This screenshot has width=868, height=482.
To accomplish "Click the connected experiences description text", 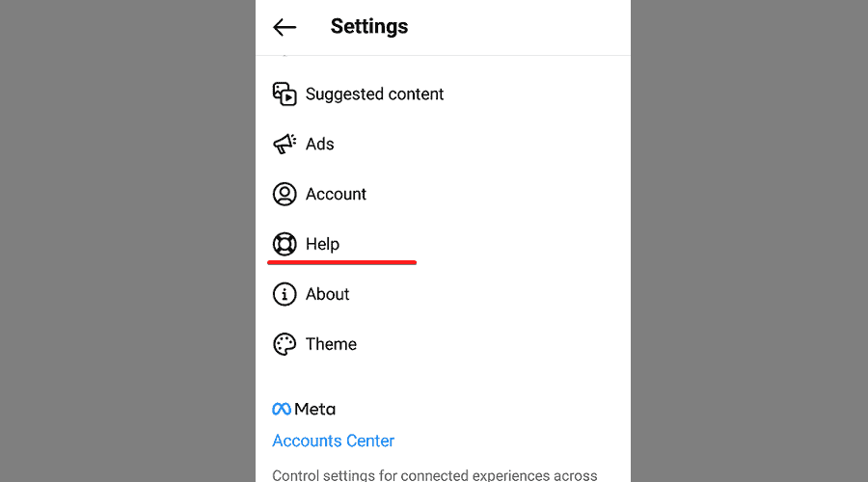I will tap(434, 474).
